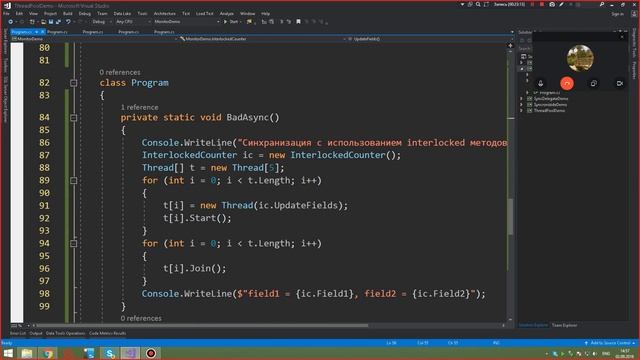
Task: Click the Navigate Backward toolbar icon
Action: (x=10, y=22)
